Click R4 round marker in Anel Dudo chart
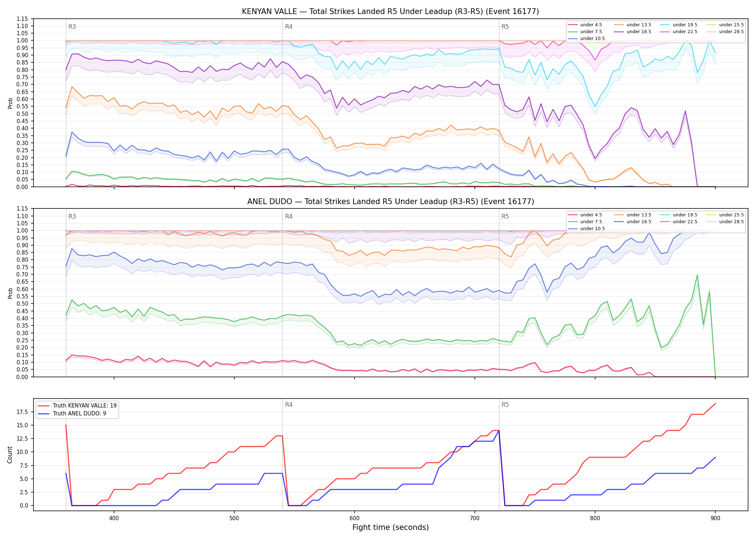 click(289, 216)
